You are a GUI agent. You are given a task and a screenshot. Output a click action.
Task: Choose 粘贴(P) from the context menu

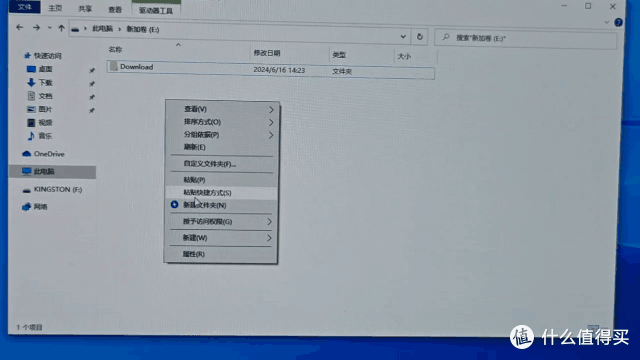tap(222, 180)
